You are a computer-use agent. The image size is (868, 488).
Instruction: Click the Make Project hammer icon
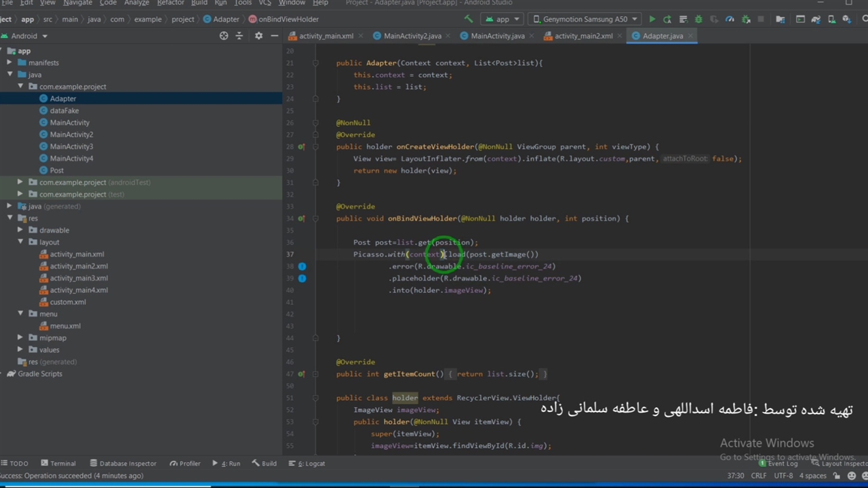[x=469, y=19]
